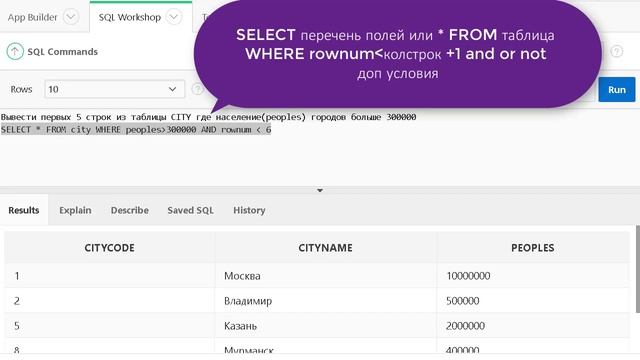The height and width of the screenshot is (360, 640).
Task: Select city code 1 cell
Action: tap(109, 276)
